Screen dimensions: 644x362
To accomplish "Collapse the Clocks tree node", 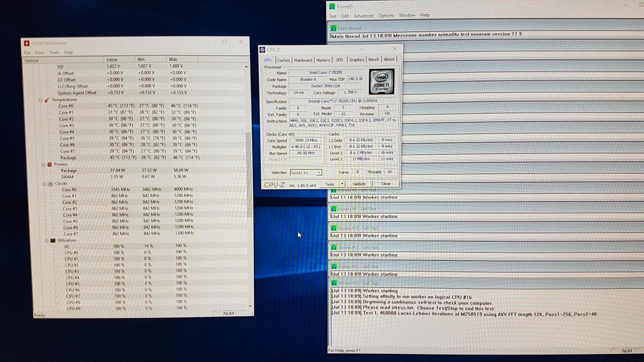I will pyautogui.click(x=44, y=184).
